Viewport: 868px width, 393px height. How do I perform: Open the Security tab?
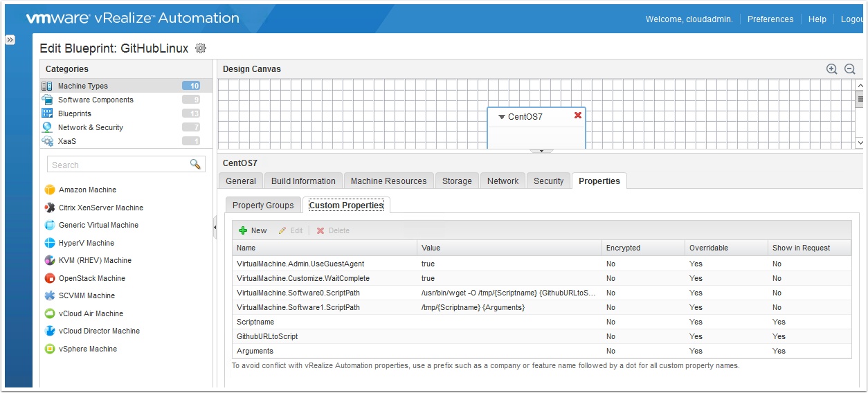tap(549, 181)
